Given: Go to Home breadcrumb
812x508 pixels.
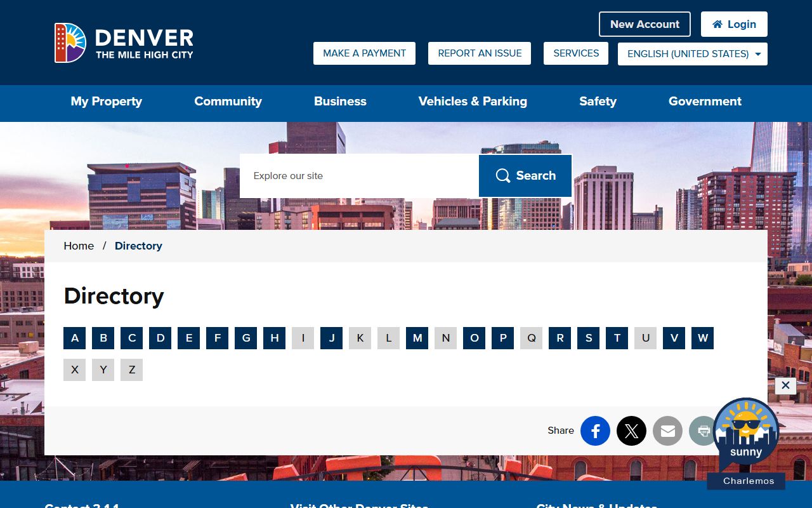Looking at the screenshot, I should point(79,246).
